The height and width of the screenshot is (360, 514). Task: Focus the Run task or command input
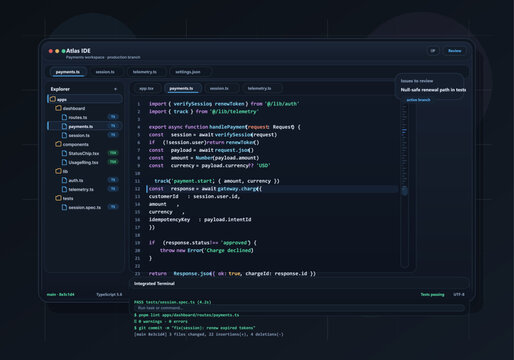click(x=299, y=308)
